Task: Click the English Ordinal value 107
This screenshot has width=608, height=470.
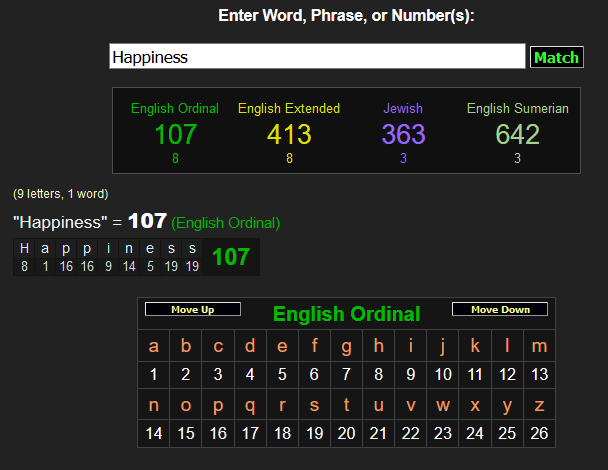Action: (175, 134)
